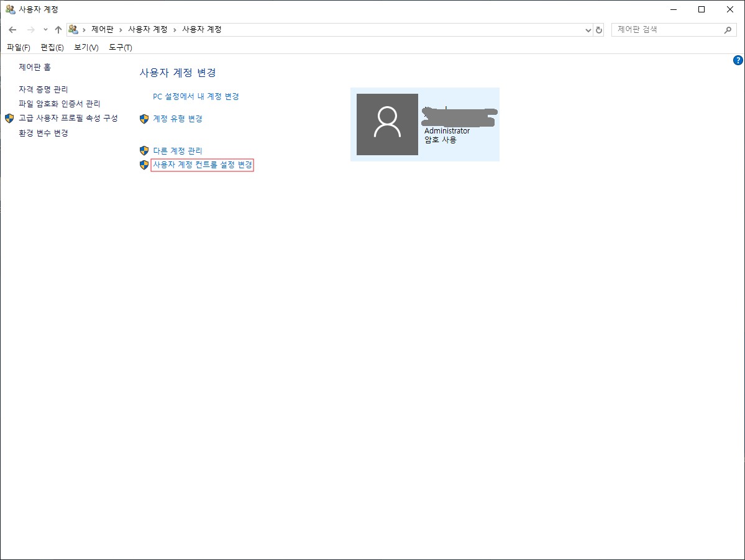Click 계정 유형 변경 link
This screenshot has height=560, width=745.
[x=177, y=119]
